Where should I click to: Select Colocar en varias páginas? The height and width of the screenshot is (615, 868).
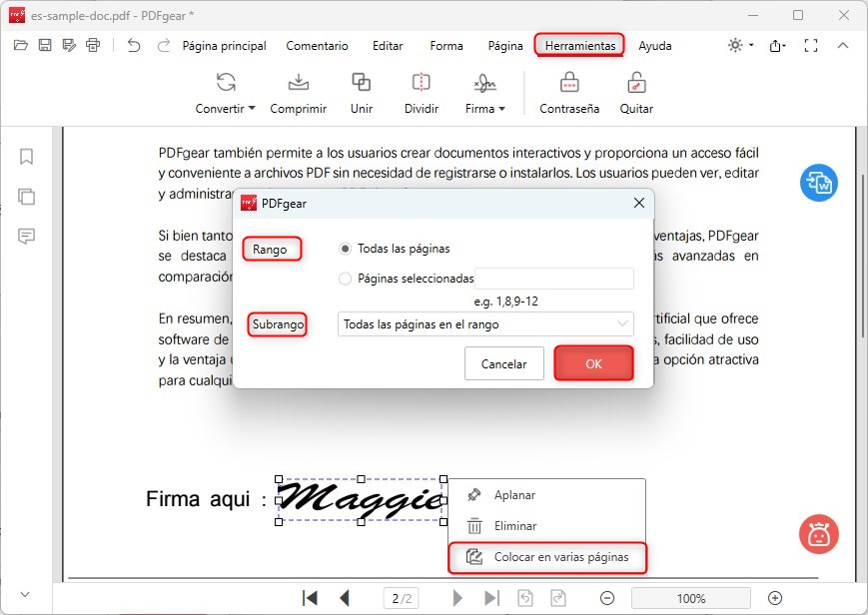(x=546, y=557)
